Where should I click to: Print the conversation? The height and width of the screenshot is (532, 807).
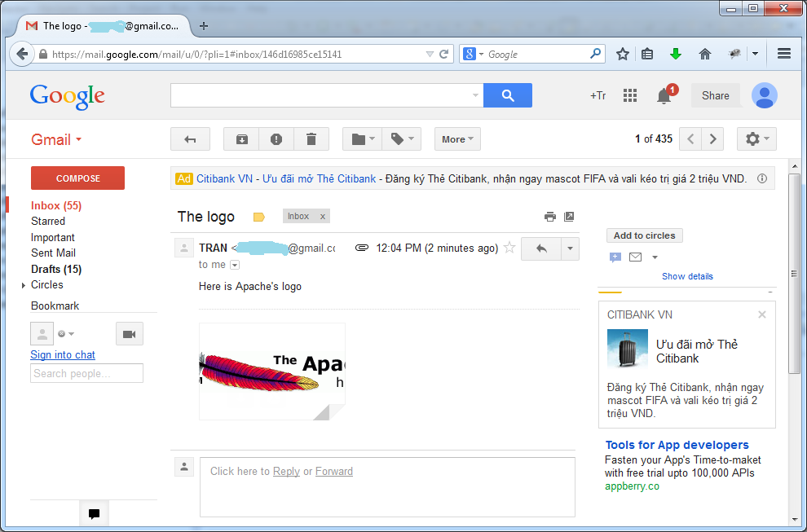point(550,217)
